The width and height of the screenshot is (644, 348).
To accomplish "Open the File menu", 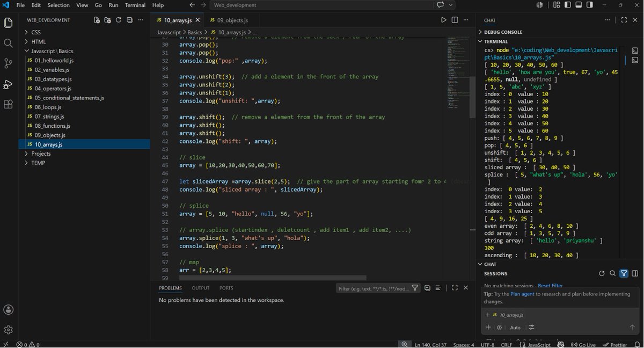I will coord(20,5).
